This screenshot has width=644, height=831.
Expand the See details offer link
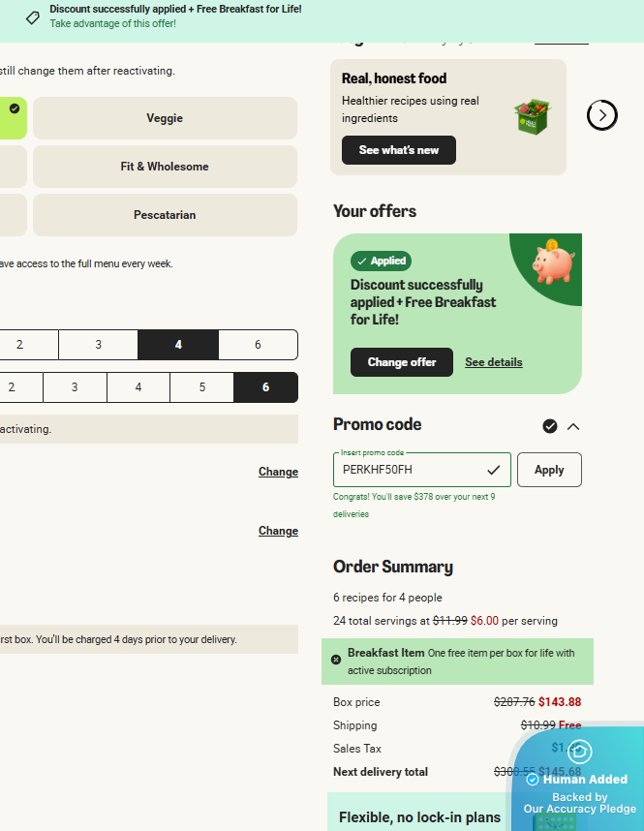tap(493, 362)
